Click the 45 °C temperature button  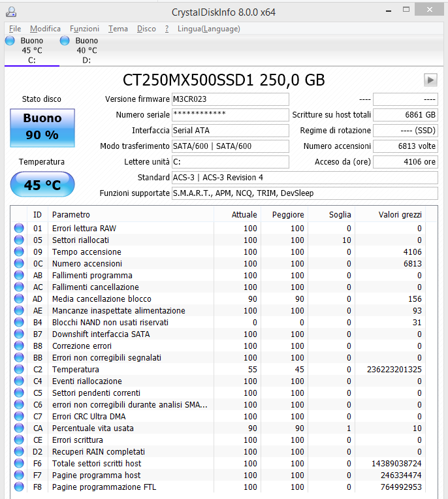coord(42,184)
